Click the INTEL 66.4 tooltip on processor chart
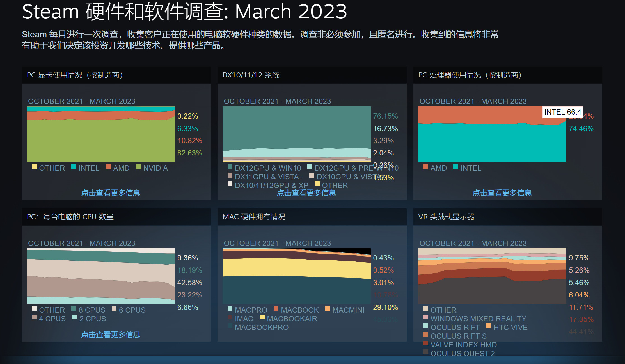Viewport: 625px width, 364px height. pyautogui.click(x=563, y=112)
